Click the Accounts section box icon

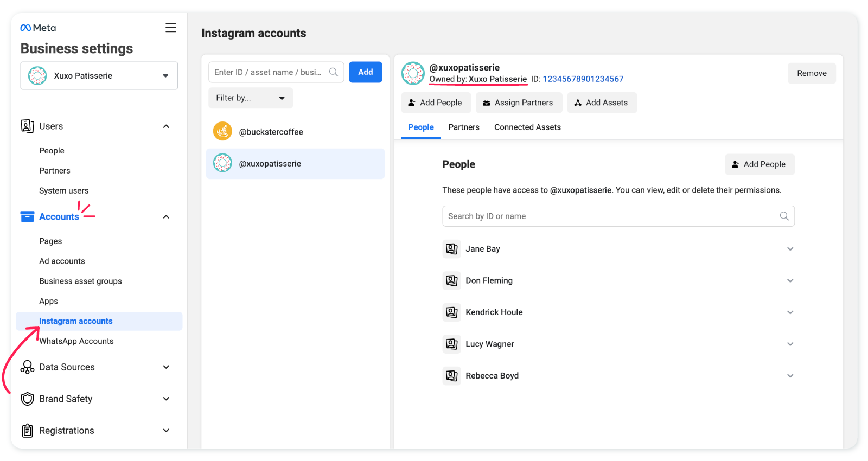pos(27,217)
